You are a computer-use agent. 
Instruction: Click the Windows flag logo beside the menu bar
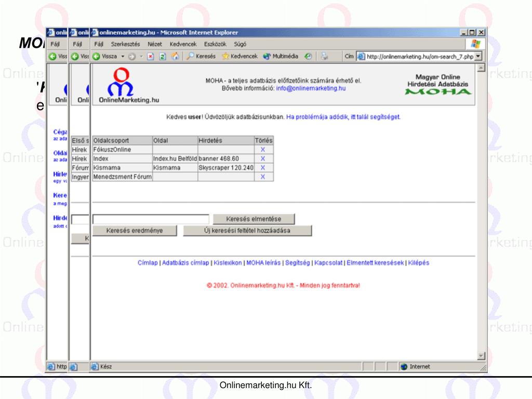coord(476,44)
